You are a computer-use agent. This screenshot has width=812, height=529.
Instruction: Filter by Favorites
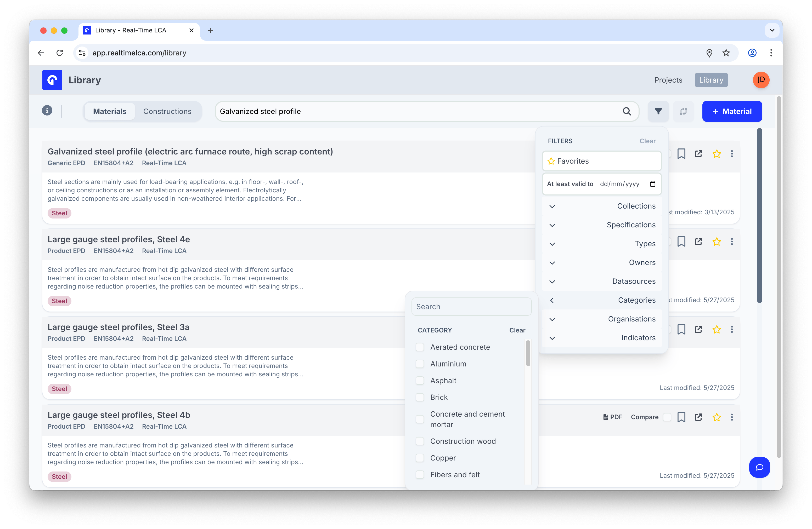[x=601, y=161]
